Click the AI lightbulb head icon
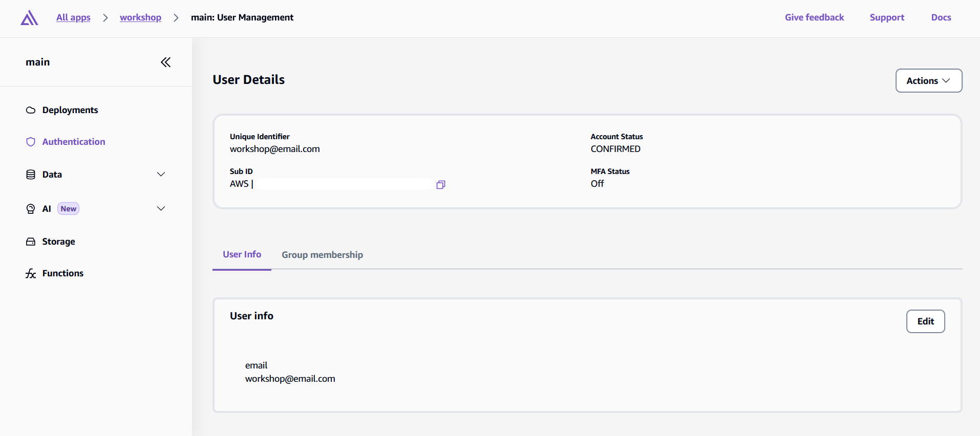 31,209
